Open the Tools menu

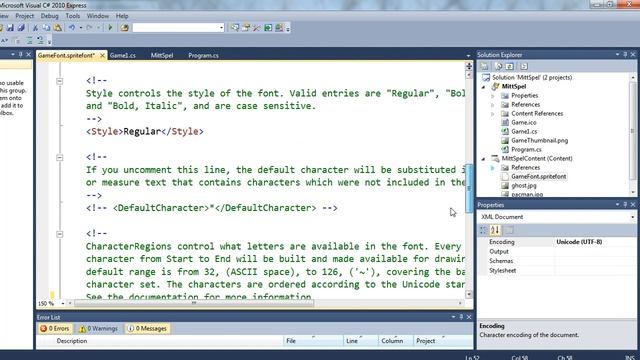tap(73, 16)
